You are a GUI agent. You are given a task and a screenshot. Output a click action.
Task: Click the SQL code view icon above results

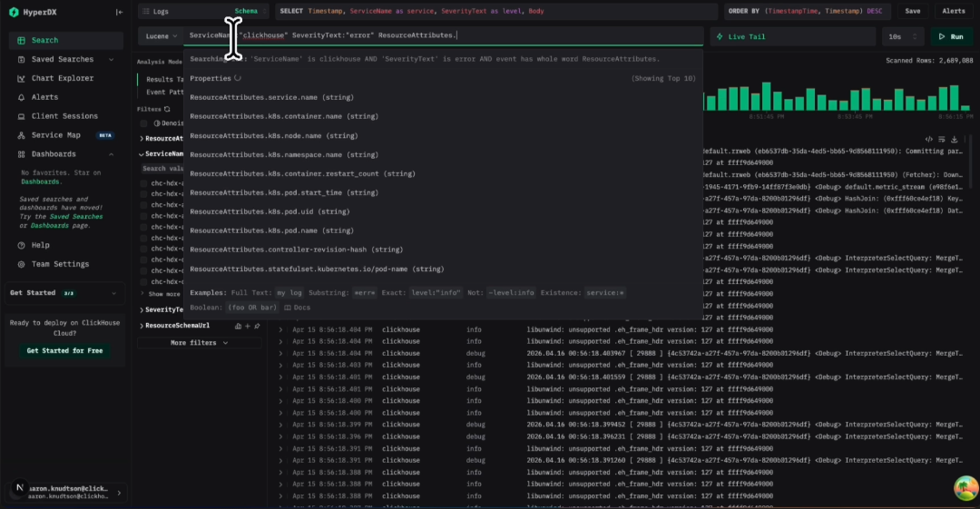[929, 140]
